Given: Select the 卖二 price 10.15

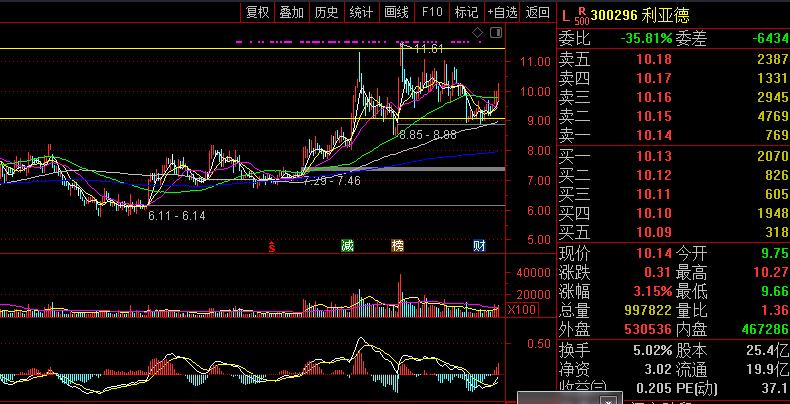Looking at the screenshot, I should pyautogui.click(x=653, y=116).
